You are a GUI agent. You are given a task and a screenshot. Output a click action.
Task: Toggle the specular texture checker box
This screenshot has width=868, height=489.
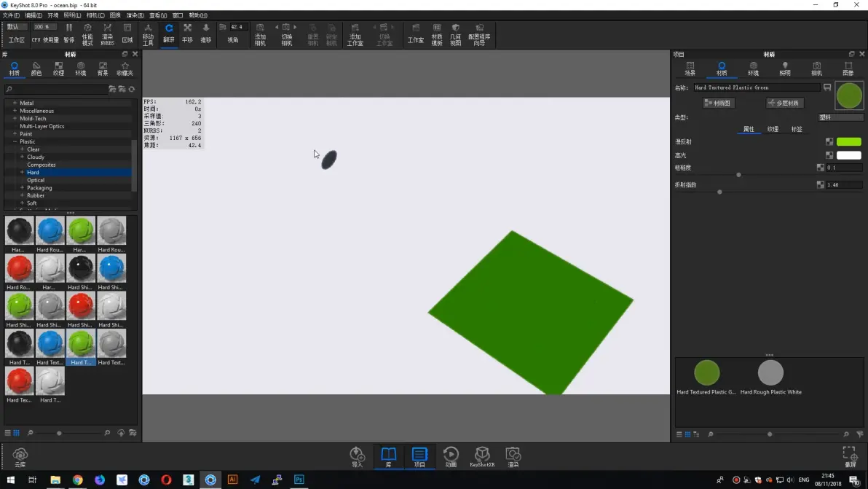coord(829,156)
